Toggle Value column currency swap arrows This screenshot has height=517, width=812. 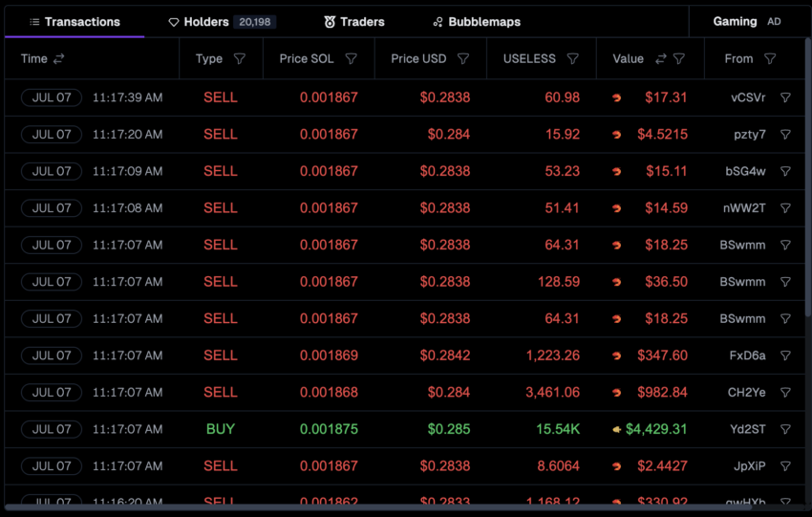660,59
